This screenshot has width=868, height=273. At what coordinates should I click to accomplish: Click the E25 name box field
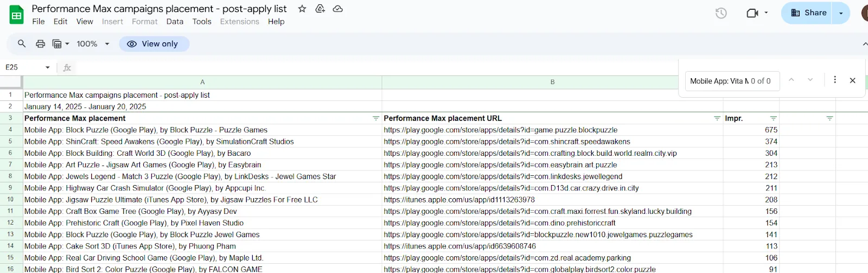tap(23, 67)
